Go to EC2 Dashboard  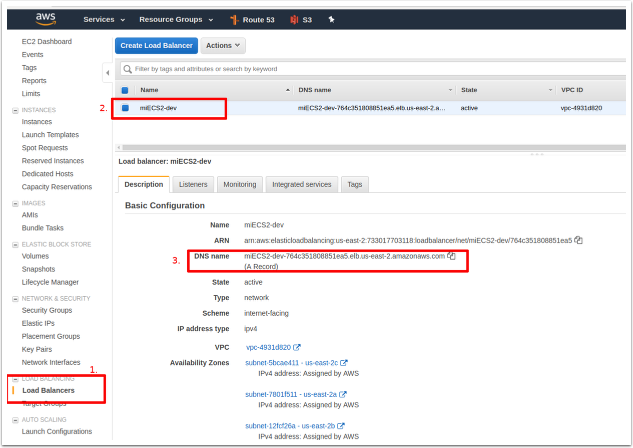point(47,42)
